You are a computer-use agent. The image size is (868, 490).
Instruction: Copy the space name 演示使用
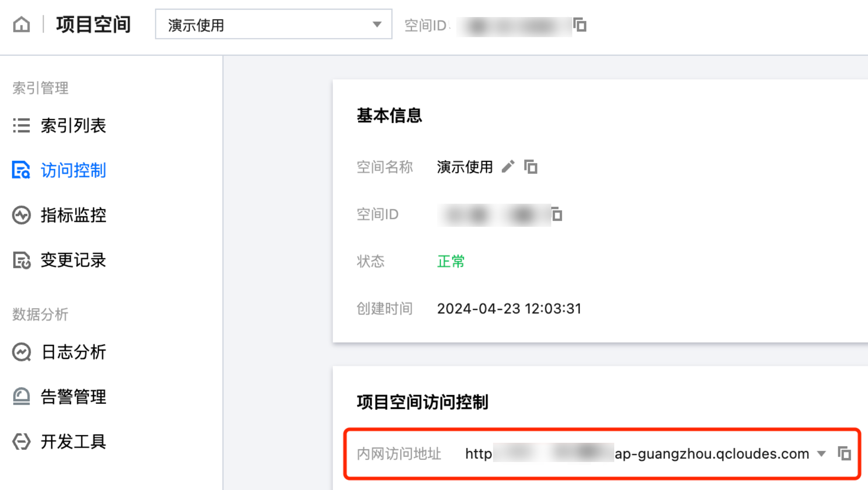tap(531, 167)
